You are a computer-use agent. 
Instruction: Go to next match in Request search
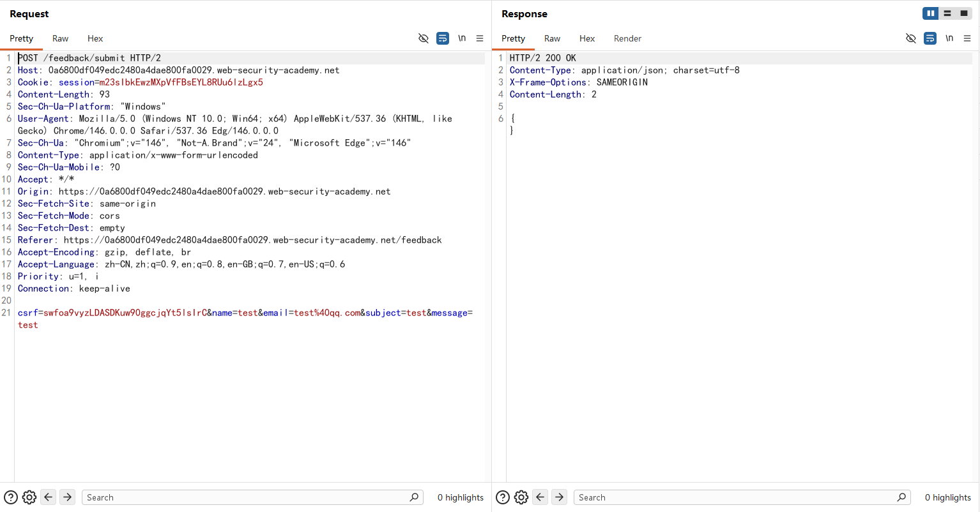point(67,497)
